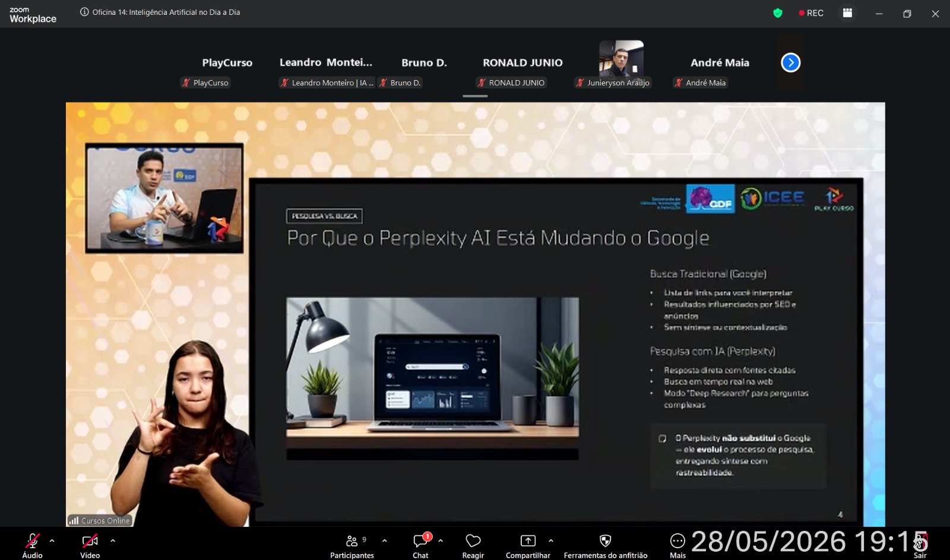
Task: Open Ferramentas do anfitrião host tools
Action: (606, 545)
